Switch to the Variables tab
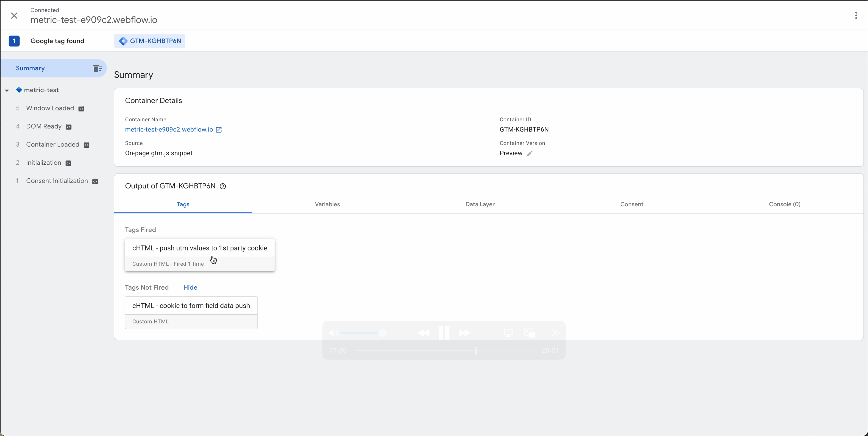868x436 pixels. pyautogui.click(x=327, y=204)
